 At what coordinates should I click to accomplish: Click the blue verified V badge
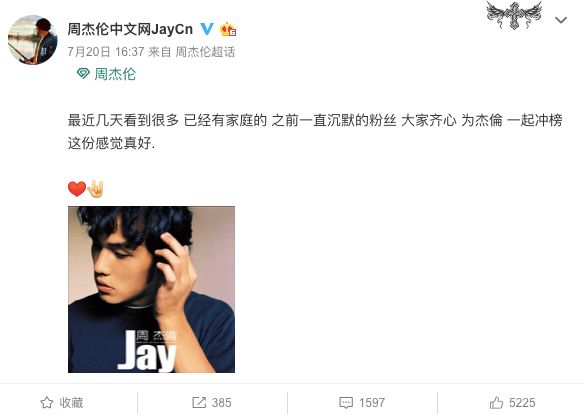pos(207,29)
